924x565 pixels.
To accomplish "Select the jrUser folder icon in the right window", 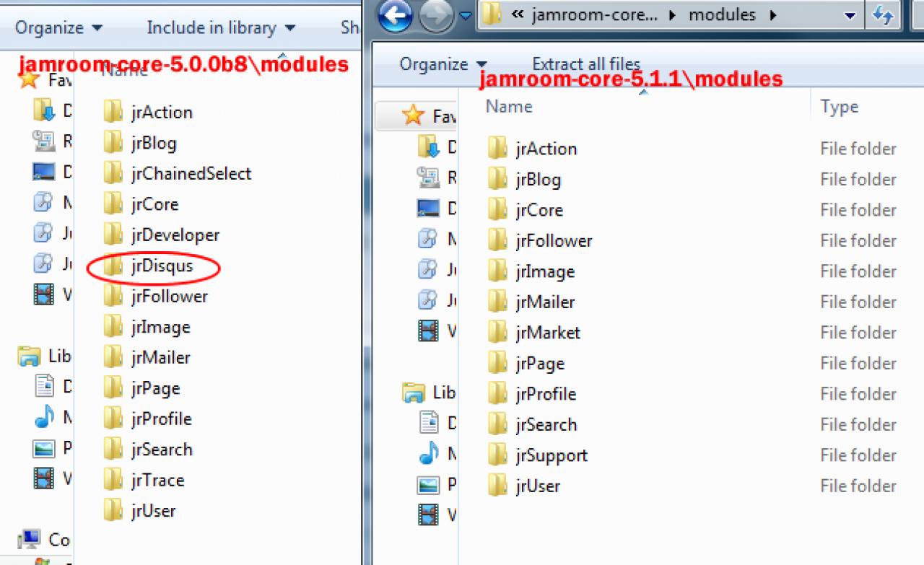I will 497,486.
